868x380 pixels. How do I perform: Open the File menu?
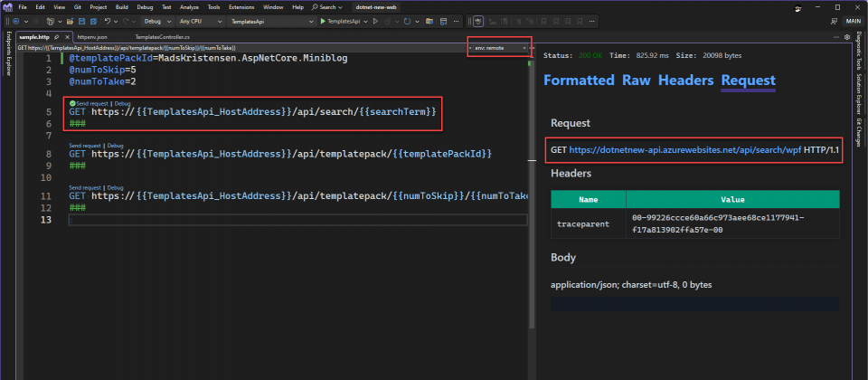23,7
